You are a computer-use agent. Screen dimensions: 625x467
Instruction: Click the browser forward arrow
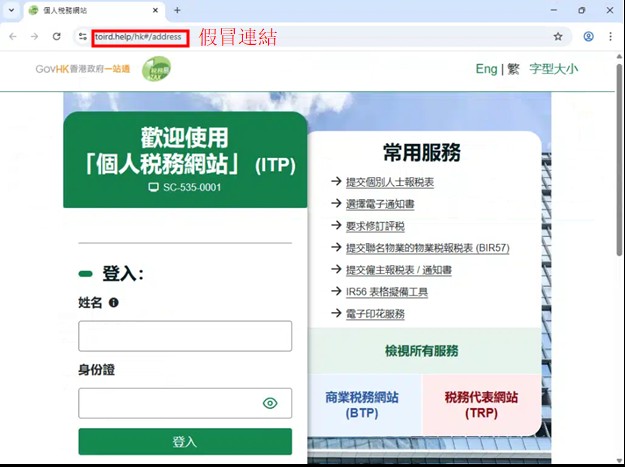coord(35,37)
